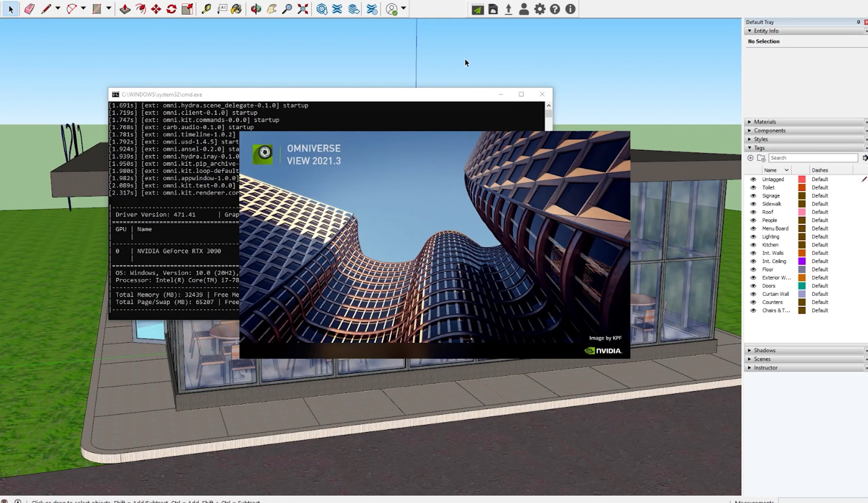Select the Push/Pull tool
The width and height of the screenshot is (868, 503).
pyautogui.click(x=125, y=9)
